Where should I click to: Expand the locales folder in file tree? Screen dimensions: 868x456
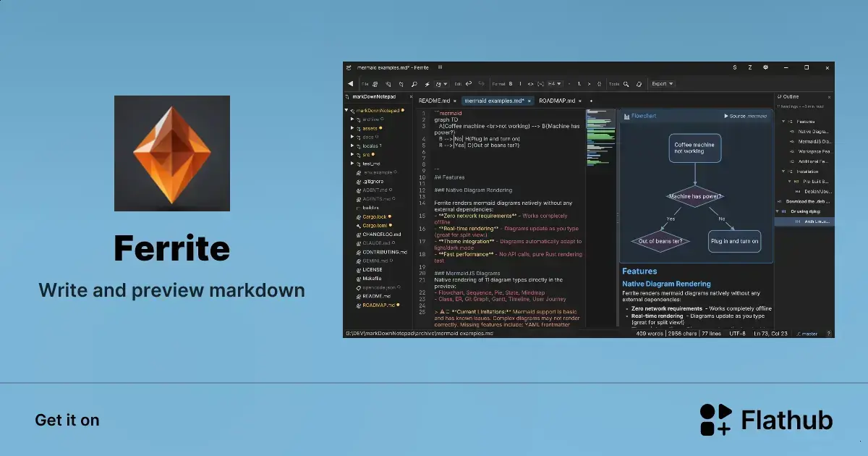pos(352,145)
